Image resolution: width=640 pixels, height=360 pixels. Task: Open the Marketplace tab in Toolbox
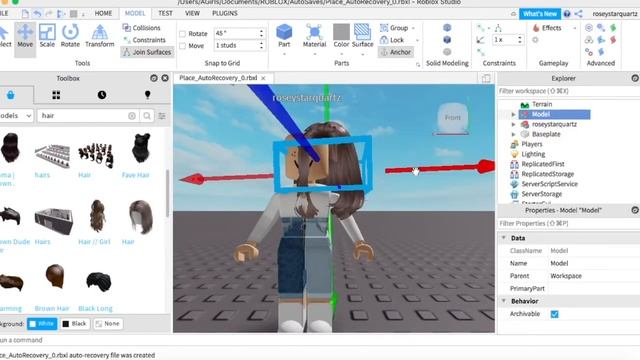pos(11,95)
